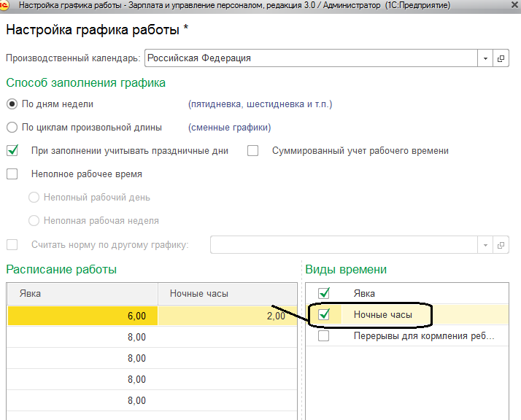
Task: Select the По дням недели radio option
Action: [12, 104]
